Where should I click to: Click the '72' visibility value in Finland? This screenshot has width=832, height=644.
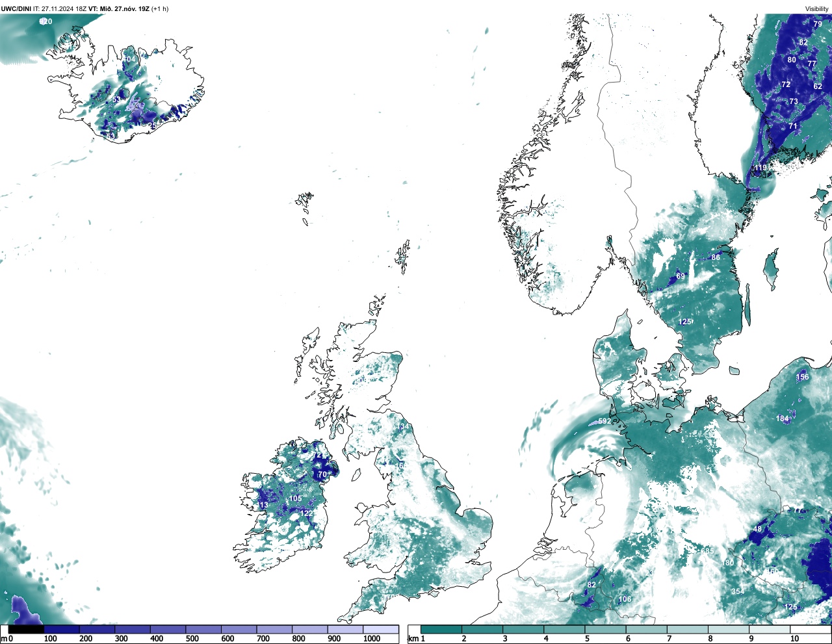[786, 84]
